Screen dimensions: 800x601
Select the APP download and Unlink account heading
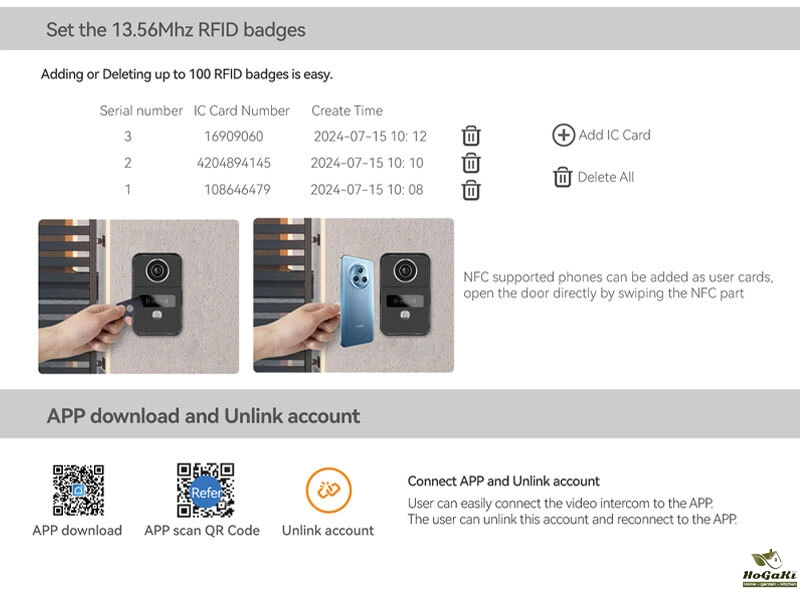pyautogui.click(x=203, y=415)
